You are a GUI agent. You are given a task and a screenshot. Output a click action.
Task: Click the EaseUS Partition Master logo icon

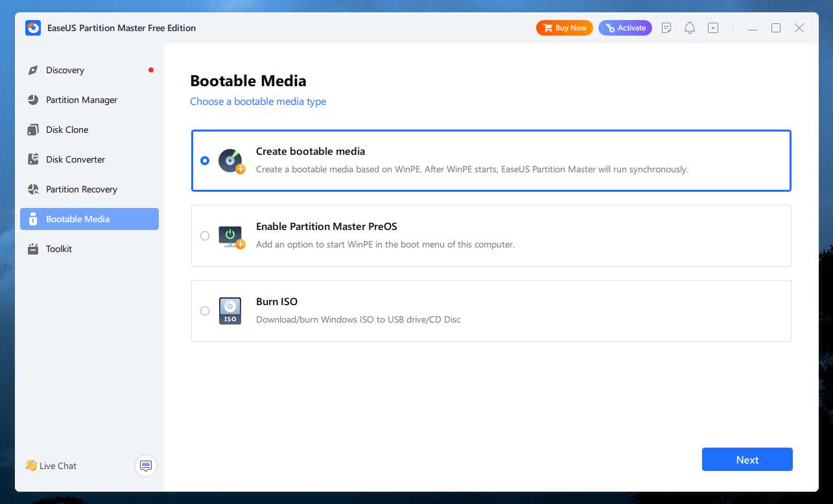[33, 28]
